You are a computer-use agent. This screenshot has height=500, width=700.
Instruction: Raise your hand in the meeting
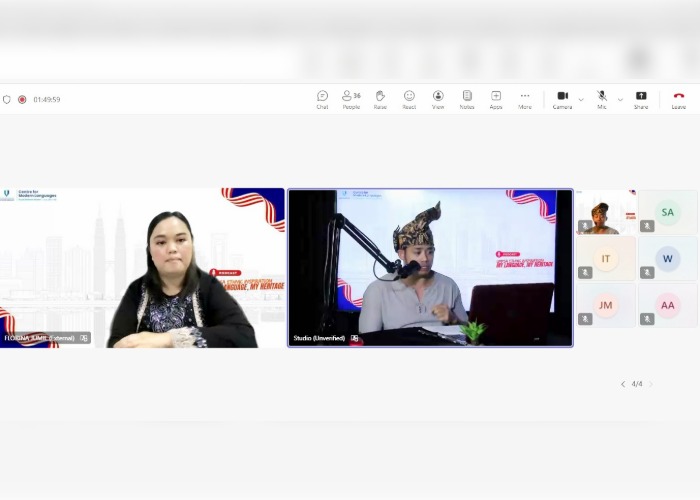tap(380, 97)
